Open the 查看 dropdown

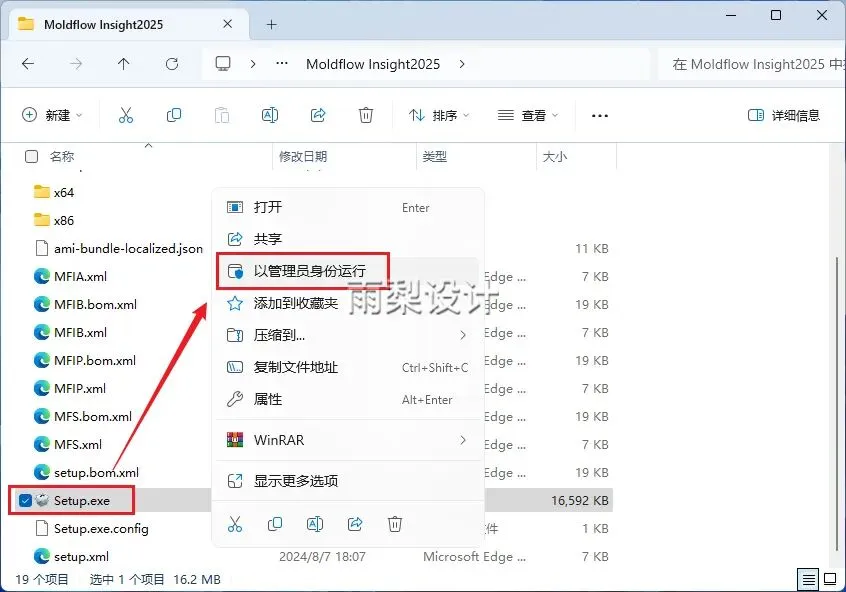click(x=528, y=115)
